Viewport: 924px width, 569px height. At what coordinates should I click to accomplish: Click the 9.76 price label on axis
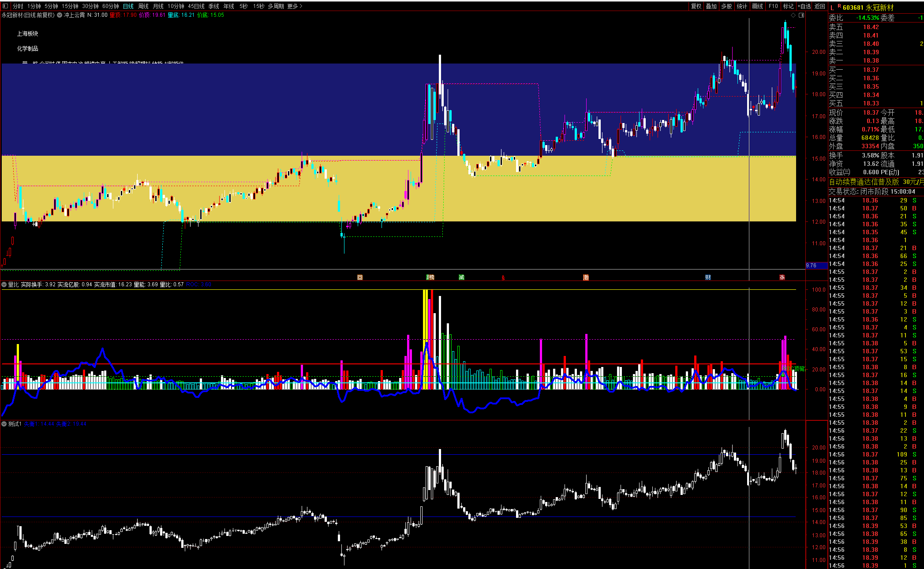click(x=811, y=266)
